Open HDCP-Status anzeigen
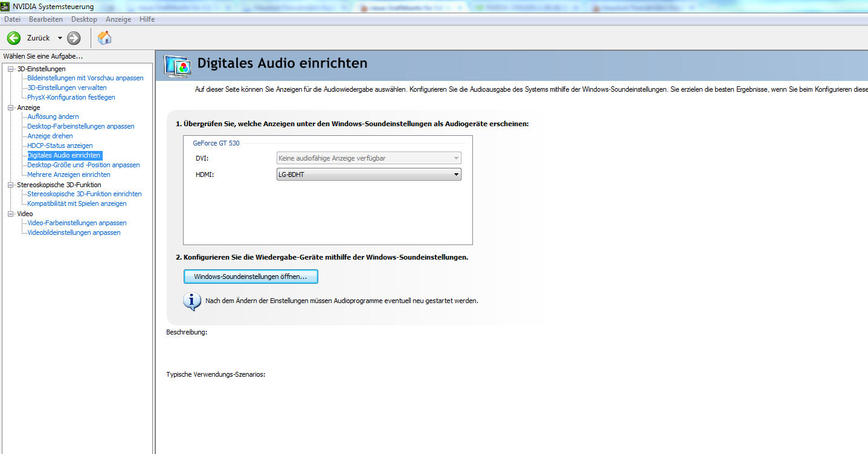This screenshot has width=868, height=454. pos(60,145)
